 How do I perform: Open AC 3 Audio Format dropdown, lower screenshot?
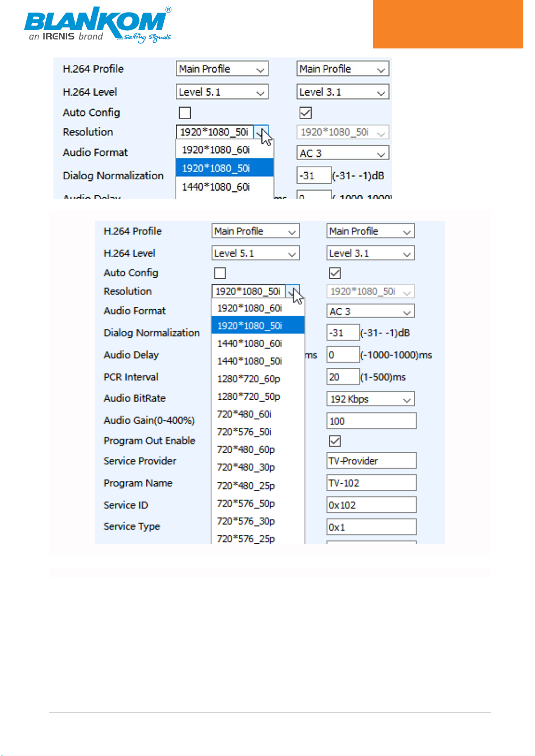click(370, 311)
